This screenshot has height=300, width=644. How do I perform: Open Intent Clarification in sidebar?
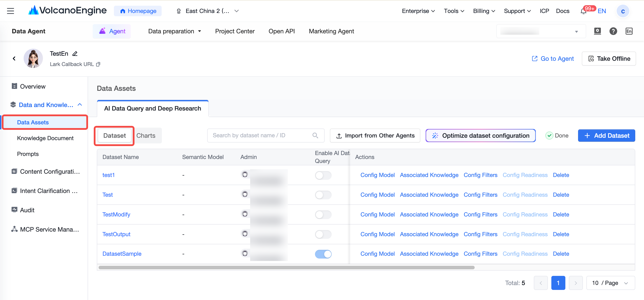[x=44, y=191]
